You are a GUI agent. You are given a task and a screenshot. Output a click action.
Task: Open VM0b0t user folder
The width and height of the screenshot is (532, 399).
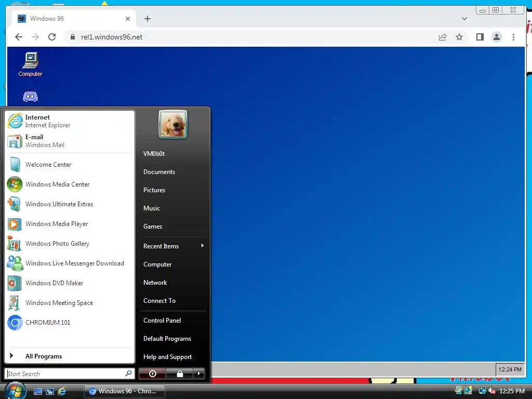pos(173,154)
